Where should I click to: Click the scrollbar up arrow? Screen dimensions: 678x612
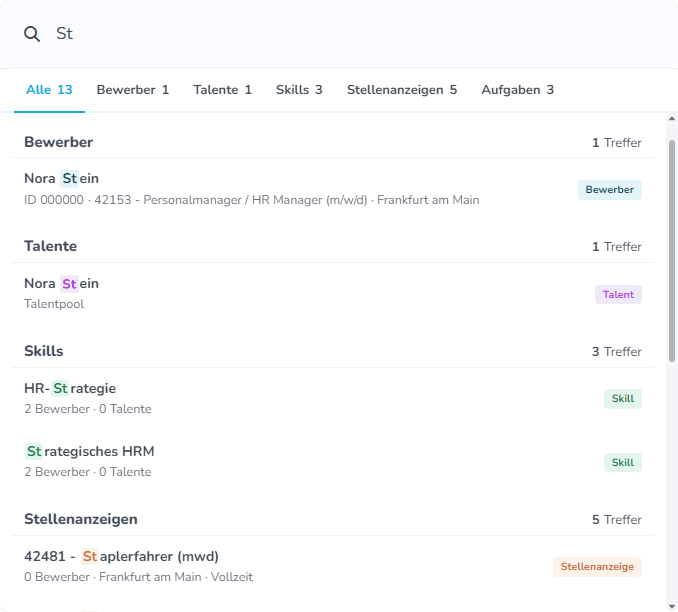pos(672,119)
